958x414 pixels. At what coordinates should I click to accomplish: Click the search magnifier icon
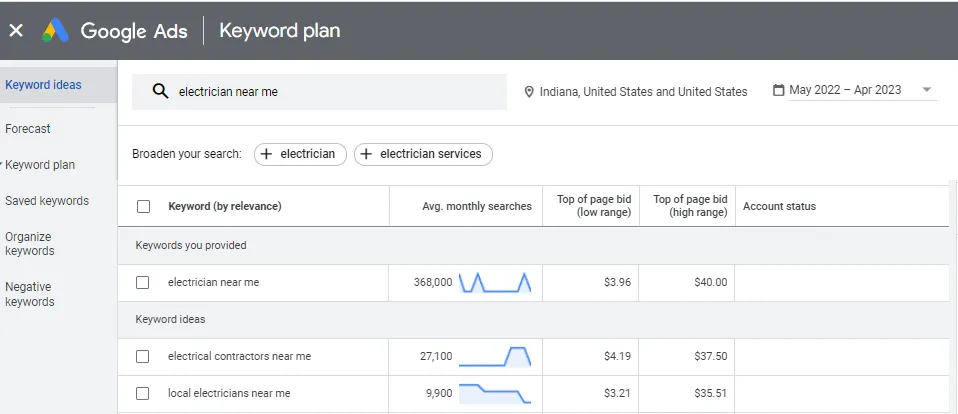160,91
